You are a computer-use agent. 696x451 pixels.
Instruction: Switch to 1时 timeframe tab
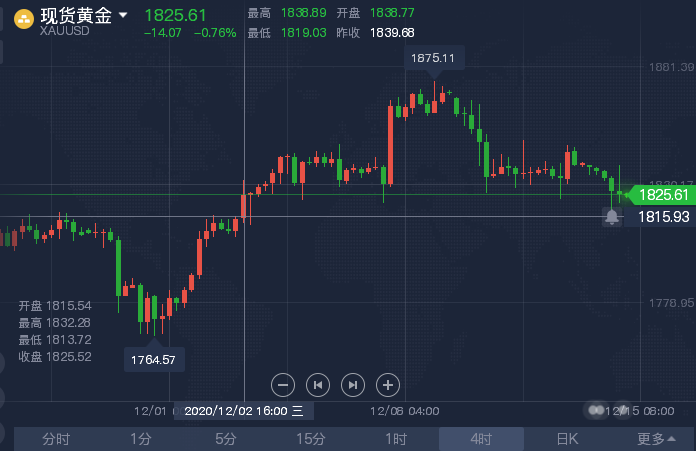(x=396, y=439)
